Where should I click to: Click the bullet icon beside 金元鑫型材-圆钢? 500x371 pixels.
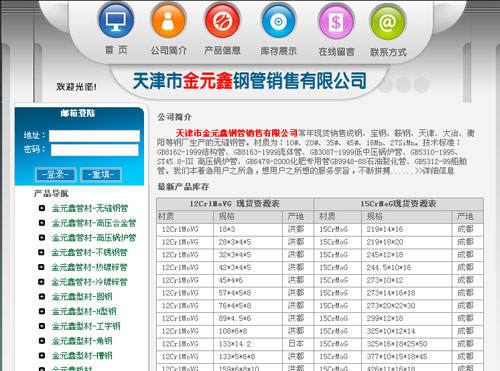42,297
